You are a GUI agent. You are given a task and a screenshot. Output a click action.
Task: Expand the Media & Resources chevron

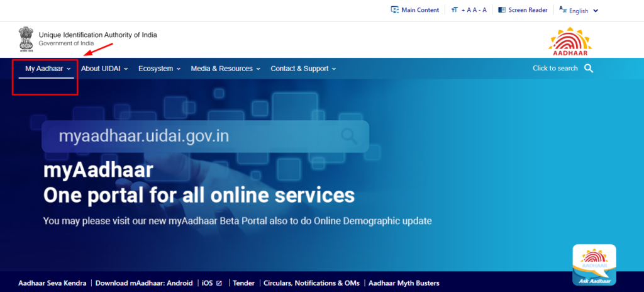click(x=258, y=69)
